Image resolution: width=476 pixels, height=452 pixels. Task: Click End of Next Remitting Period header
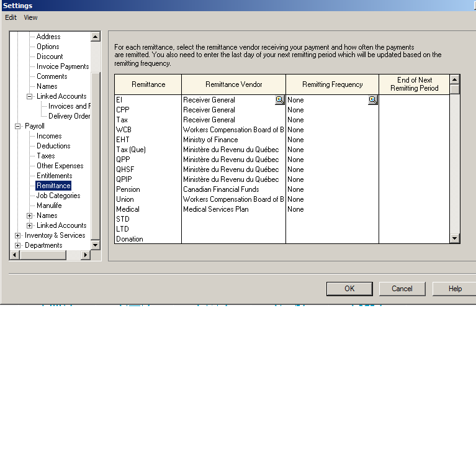coord(414,84)
